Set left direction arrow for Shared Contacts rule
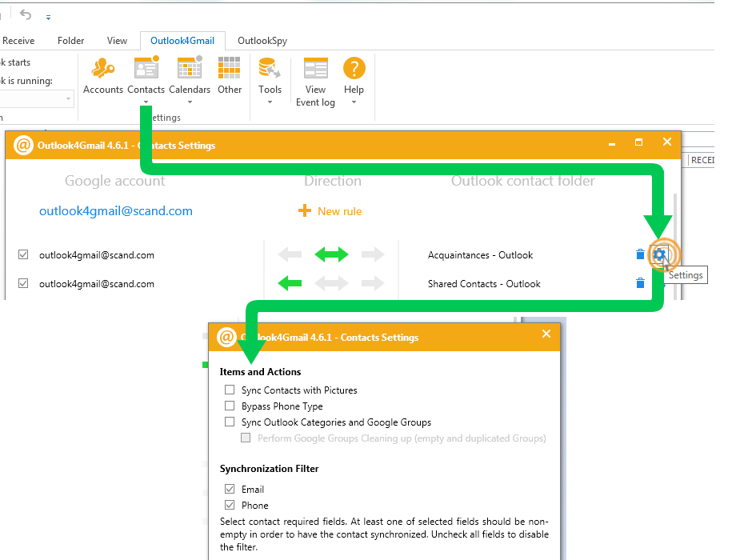 pos(290,284)
